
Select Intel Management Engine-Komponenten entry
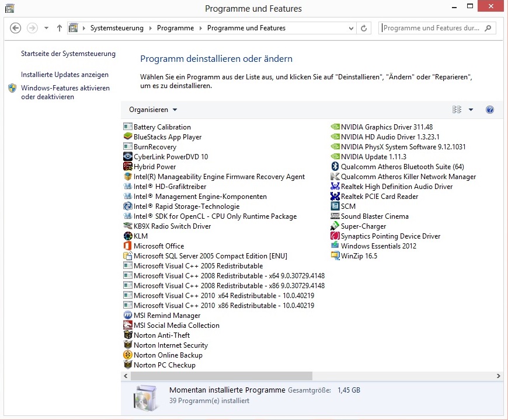click(195, 197)
